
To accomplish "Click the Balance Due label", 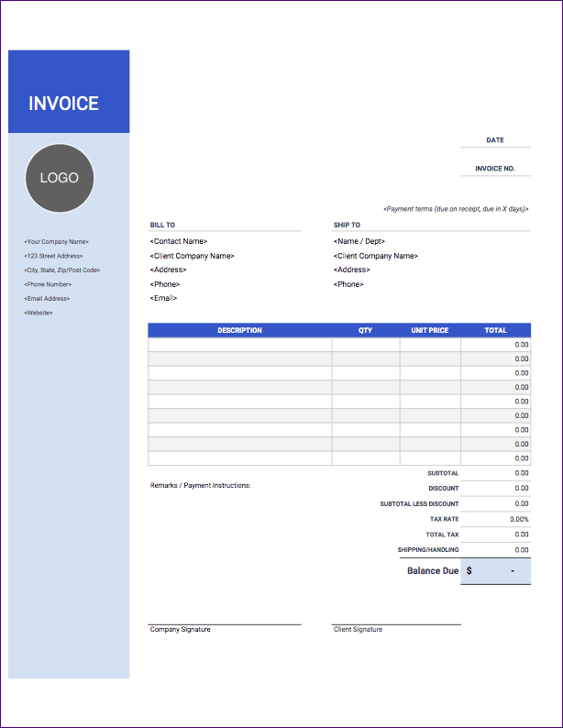I will tap(433, 571).
